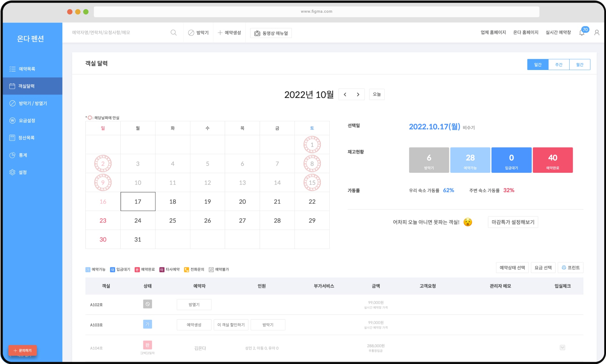The image size is (606, 364).
Task: Click the red 예약완료 40 tile
Action: click(x=552, y=160)
